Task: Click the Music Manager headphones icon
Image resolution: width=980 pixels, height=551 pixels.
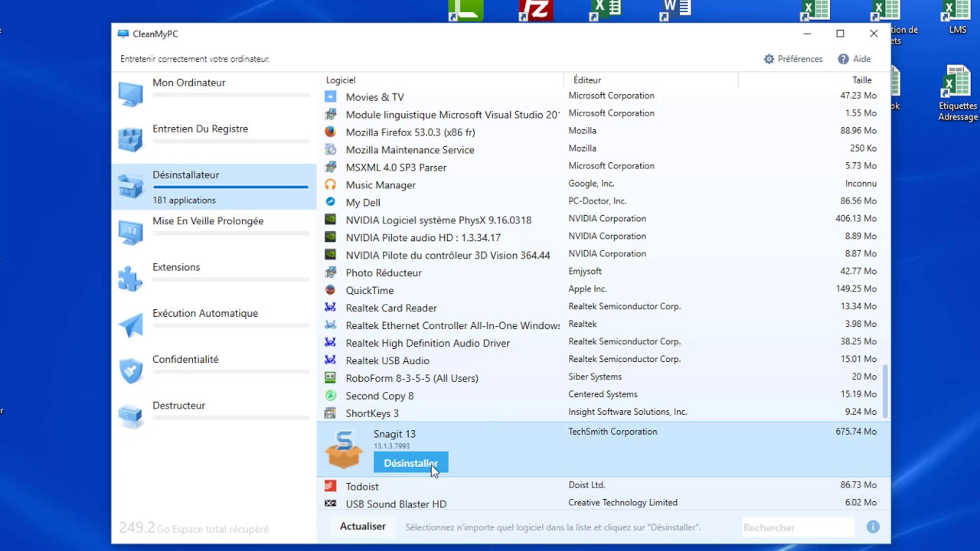Action: pos(330,184)
